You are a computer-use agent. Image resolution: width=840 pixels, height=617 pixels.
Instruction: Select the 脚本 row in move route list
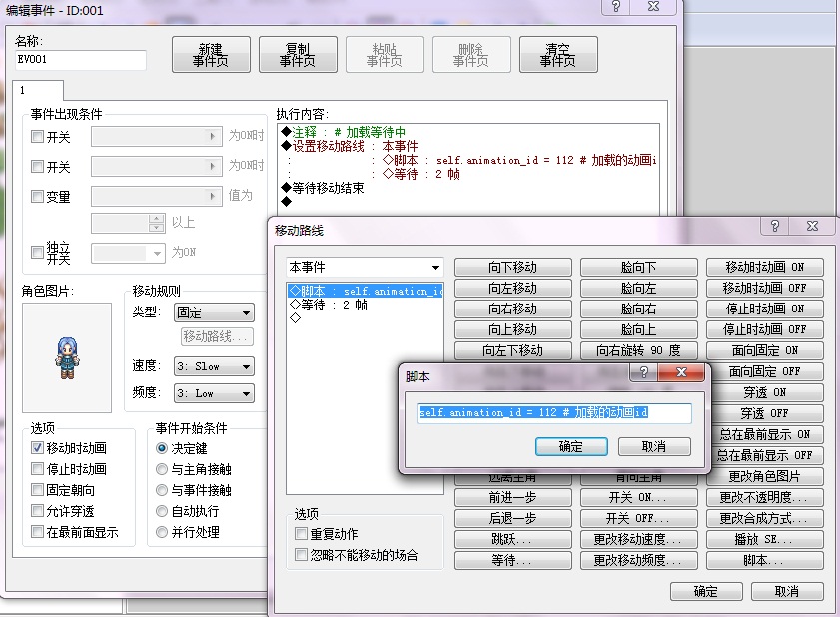click(365, 291)
